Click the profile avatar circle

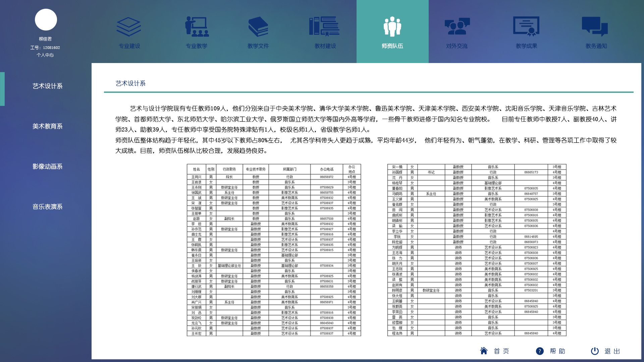(x=46, y=19)
